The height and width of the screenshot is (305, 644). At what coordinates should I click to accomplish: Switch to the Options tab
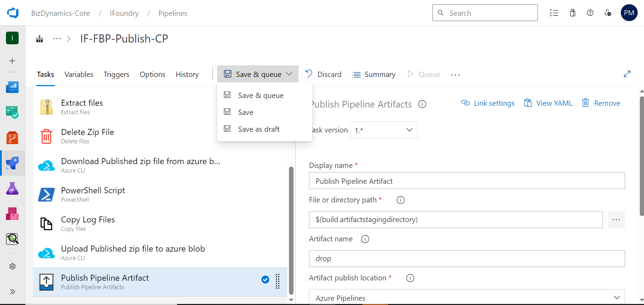click(x=153, y=74)
